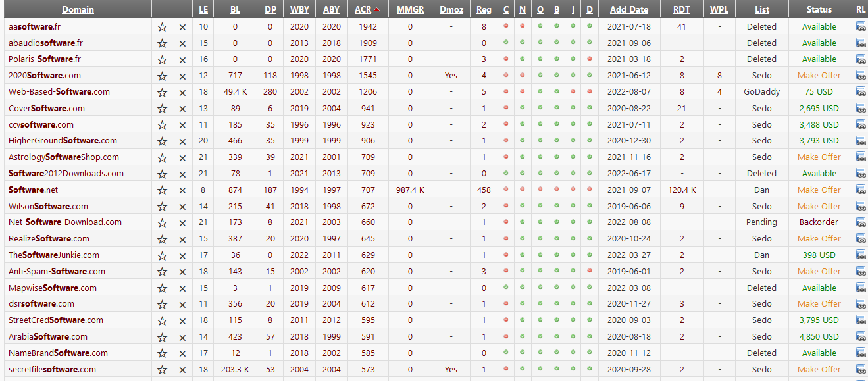The width and height of the screenshot is (868, 381).
Task: Open RL icon for secretfilesoftware.com row
Action: click(861, 369)
